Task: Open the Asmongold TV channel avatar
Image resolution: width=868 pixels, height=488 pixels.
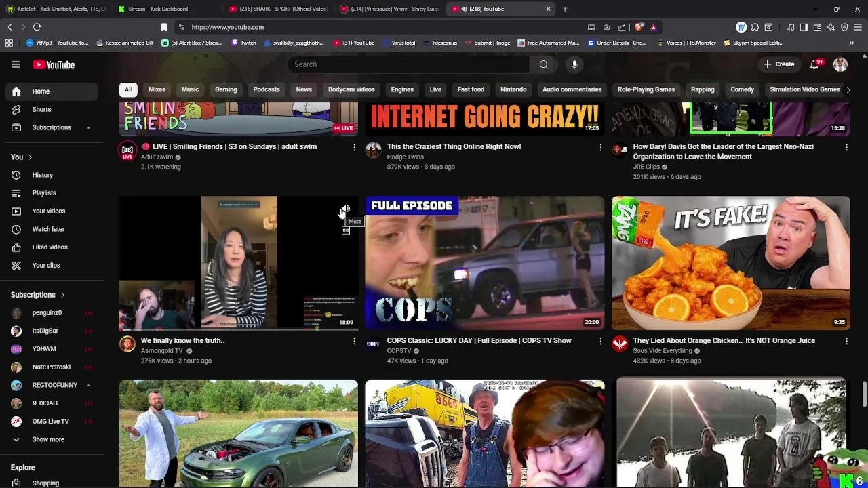Action: [127, 344]
